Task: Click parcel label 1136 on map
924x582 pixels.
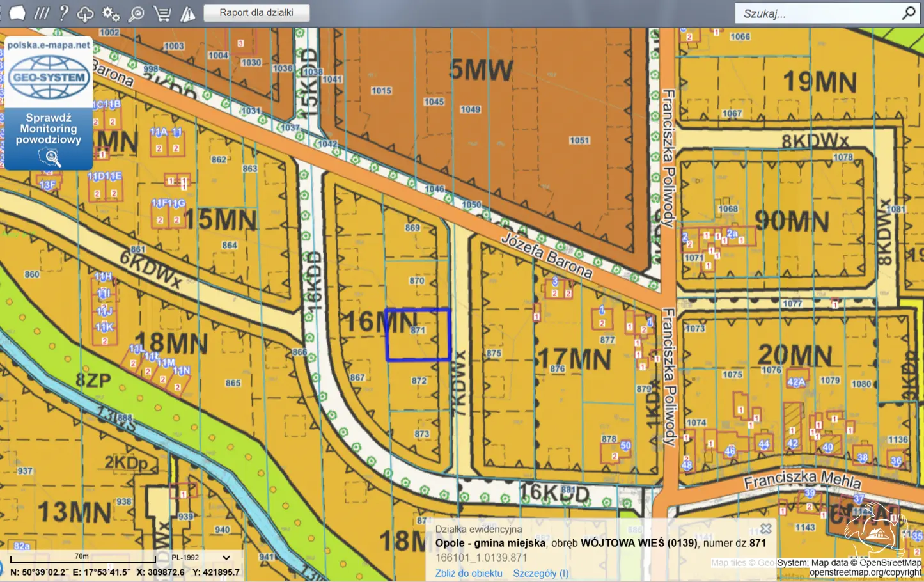Action: click(x=898, y=439)
